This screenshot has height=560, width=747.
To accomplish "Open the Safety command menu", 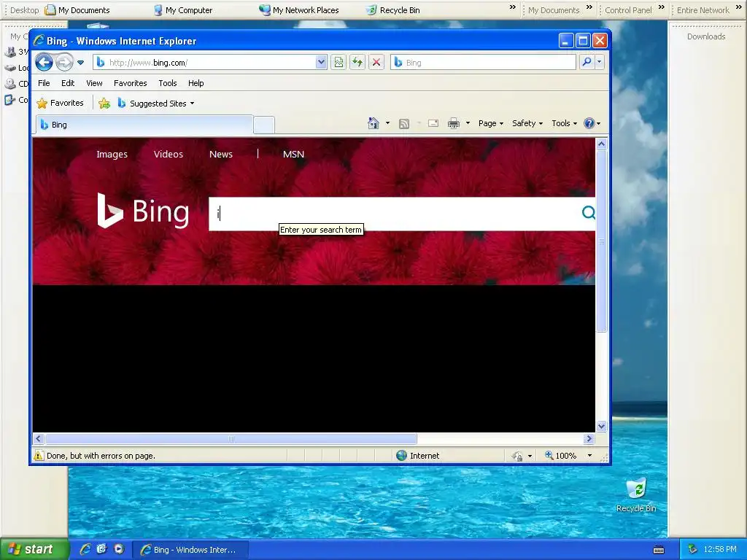I will pyautogui.click(x=527, y=123).
